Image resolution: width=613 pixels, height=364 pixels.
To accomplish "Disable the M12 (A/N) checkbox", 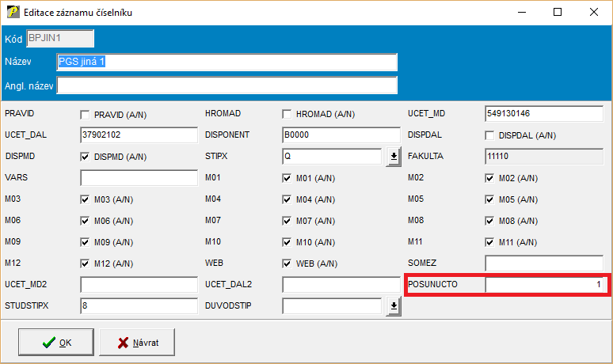I will [x=86, y=264].
